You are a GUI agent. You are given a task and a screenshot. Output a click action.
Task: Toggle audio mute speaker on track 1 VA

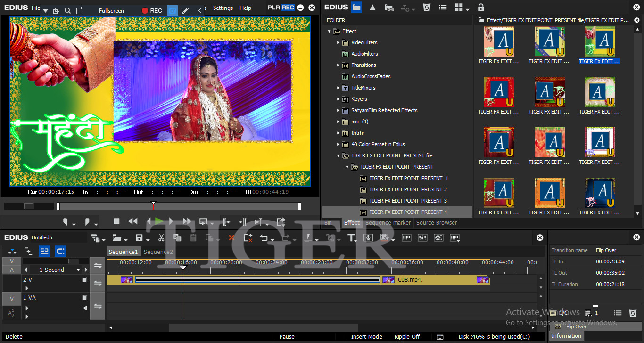[x=85, y=308]
